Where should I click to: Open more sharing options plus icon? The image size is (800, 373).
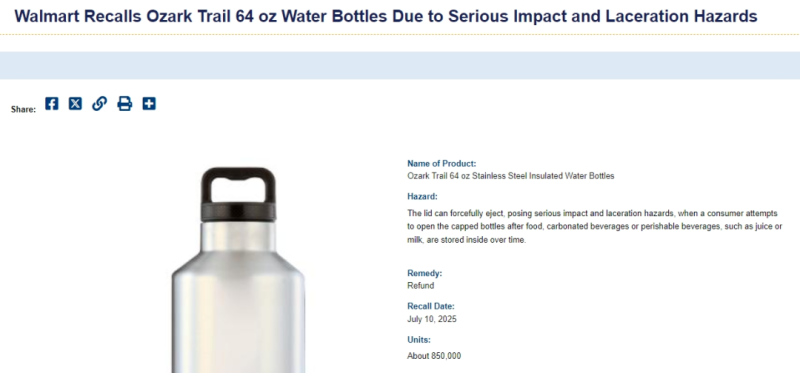click(149, 104)
